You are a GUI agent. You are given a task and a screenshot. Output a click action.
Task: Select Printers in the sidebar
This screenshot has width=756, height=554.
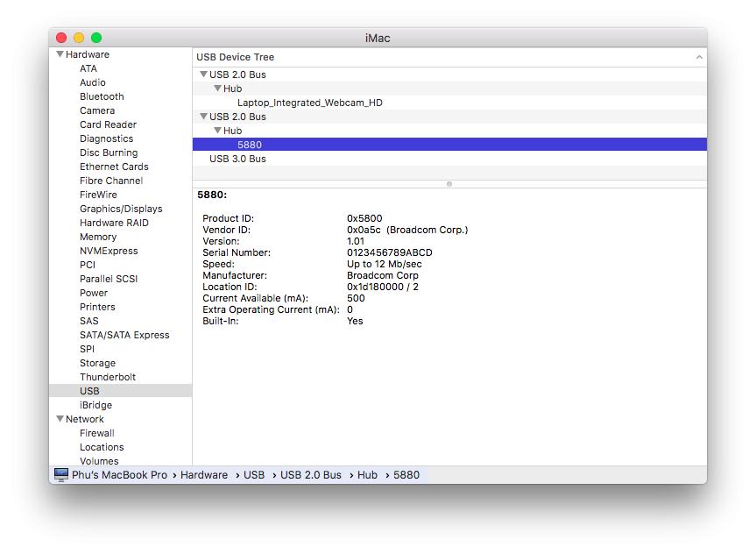(x=97, y=307)
